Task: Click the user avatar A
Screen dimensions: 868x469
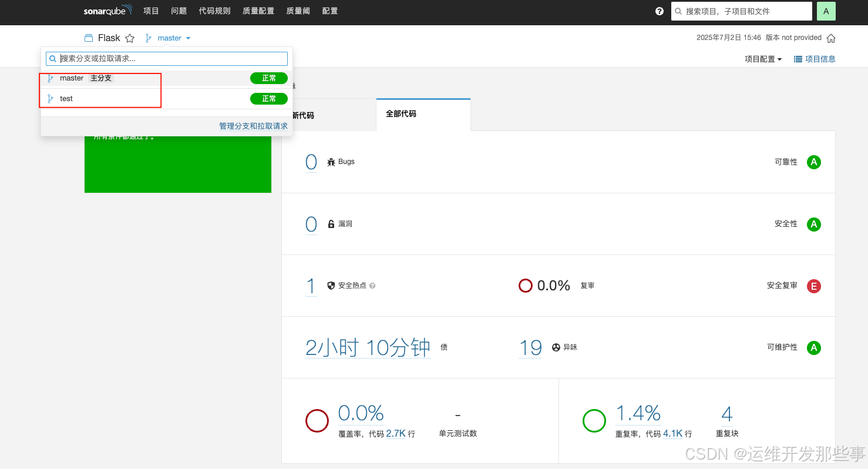Action: 826,11
